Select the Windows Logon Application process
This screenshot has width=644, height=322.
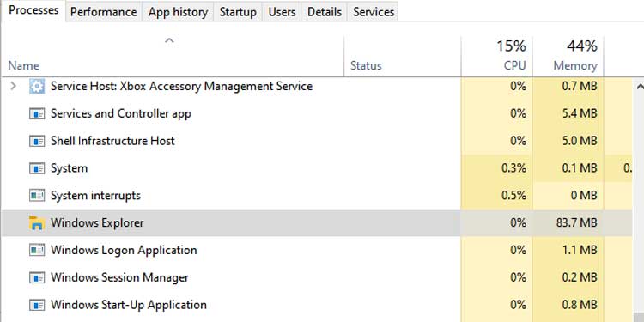coord(124,250)
